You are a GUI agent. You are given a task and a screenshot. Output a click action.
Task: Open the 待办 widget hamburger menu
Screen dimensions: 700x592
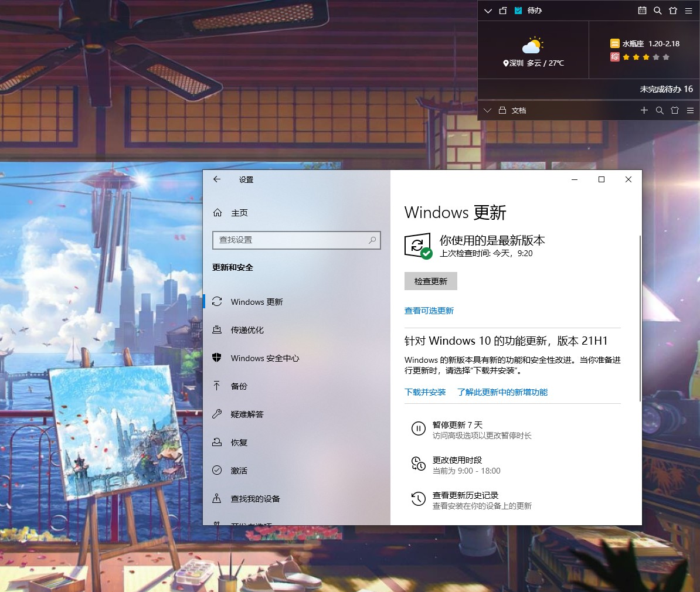(x=688, y=11)
